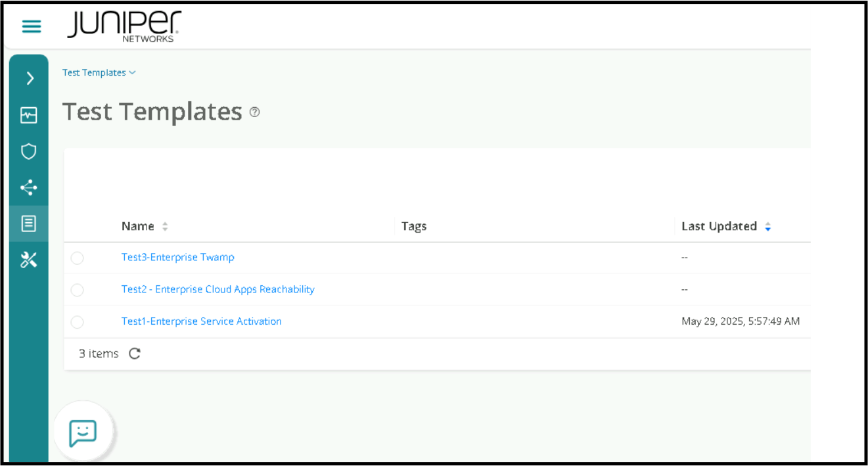The height and width of the screenshot is (466, 868).
Task: Click the help icon beside Test Templates title
Action: click(255, 112)
